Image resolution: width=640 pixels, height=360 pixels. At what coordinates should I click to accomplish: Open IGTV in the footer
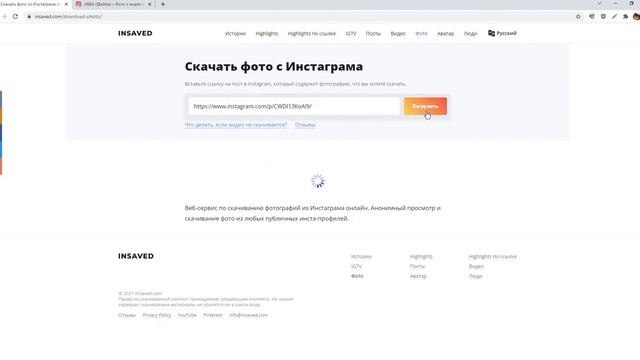[x=356, y=266]
